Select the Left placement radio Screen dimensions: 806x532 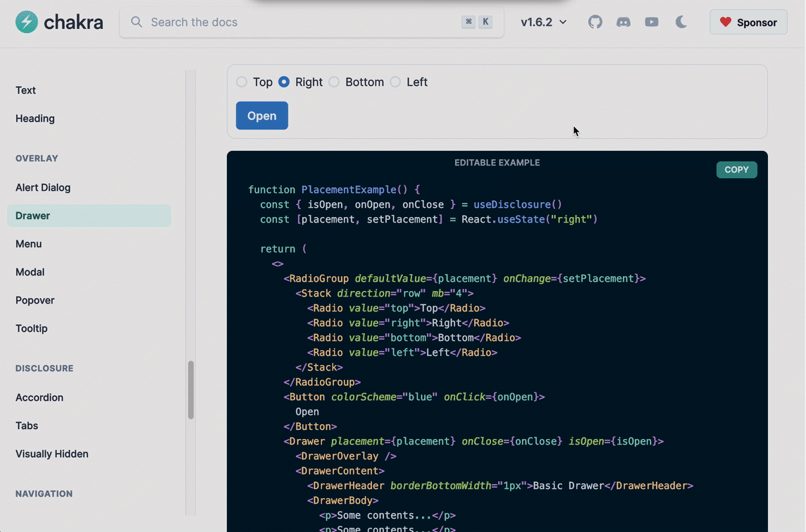point(395,82)
